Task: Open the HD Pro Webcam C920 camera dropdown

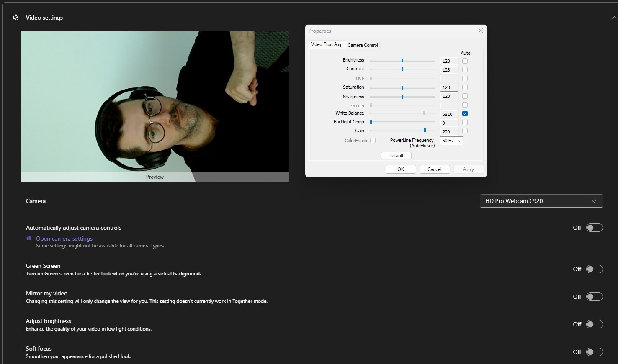Action: [x=541, y=201]
